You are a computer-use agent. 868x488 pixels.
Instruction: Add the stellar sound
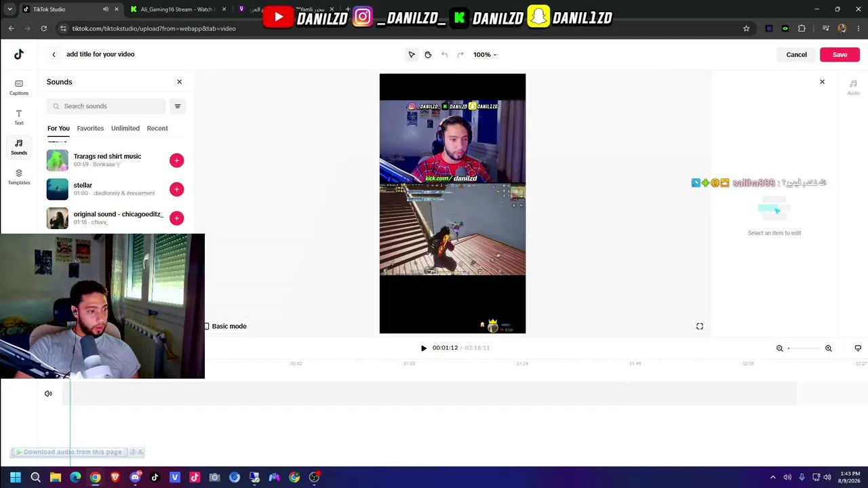coord(176,189)
